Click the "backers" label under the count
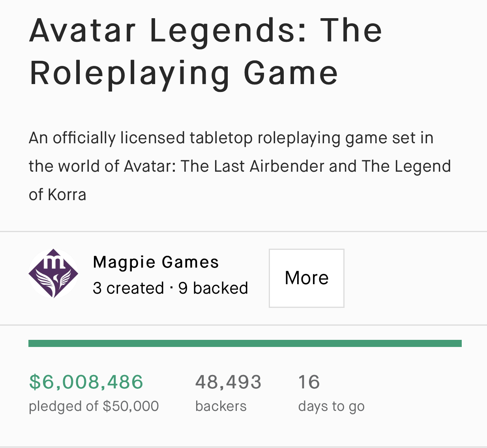This screenshot has width=487, height=448. coord(221,406)
